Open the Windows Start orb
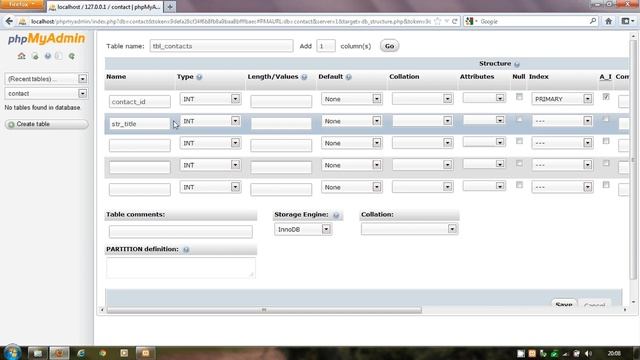The width and height of the screenshot is (640, 360). [x=12, y=353]
